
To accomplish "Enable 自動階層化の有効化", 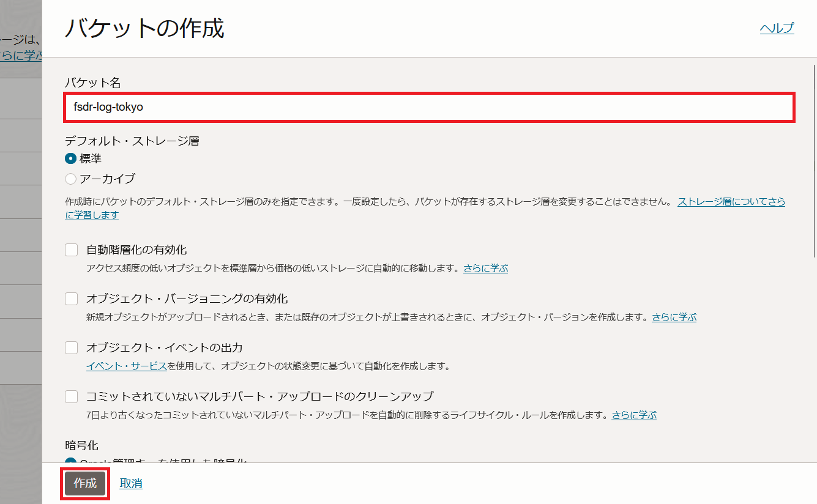I will tap(70, 249).
